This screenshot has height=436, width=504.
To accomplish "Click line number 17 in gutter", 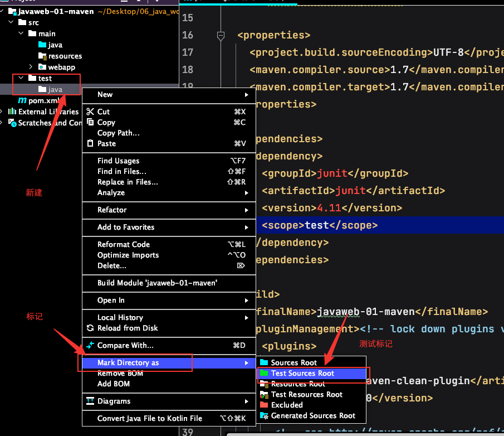I will [x=188, y=52].
